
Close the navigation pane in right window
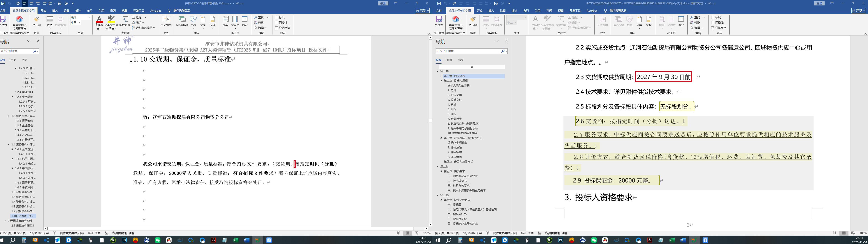click(506, 41)
